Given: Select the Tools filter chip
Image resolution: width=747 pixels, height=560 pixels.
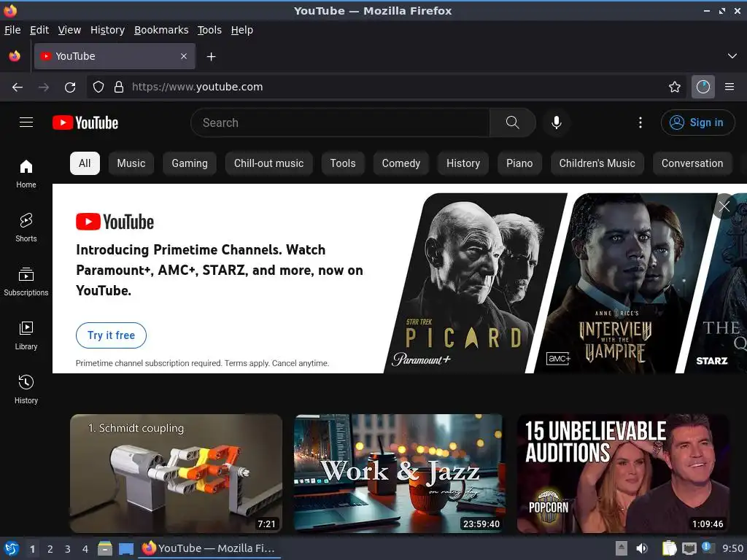Looking at the screenshot, I should [x=343, y=163].
